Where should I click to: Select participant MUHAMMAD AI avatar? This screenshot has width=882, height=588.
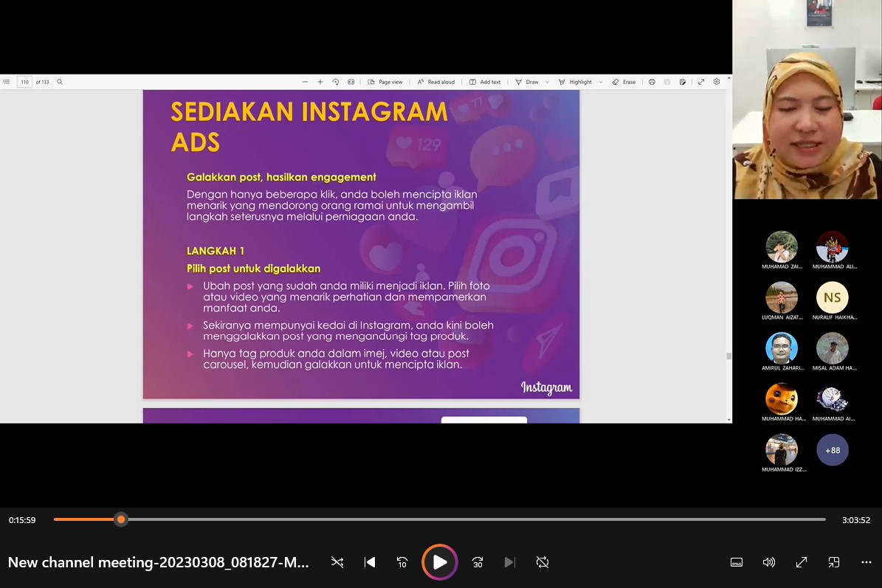coord(832,398)
